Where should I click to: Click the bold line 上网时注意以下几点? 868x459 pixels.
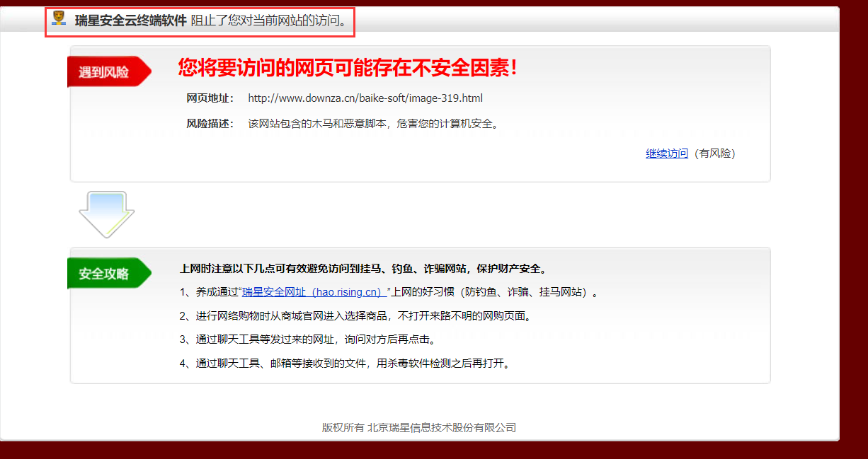coord(363,269)
